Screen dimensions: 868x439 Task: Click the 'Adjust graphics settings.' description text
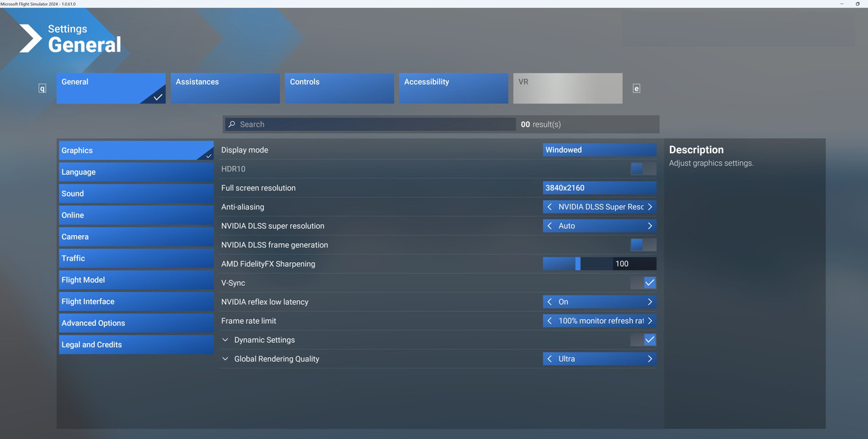coord(711,163)
